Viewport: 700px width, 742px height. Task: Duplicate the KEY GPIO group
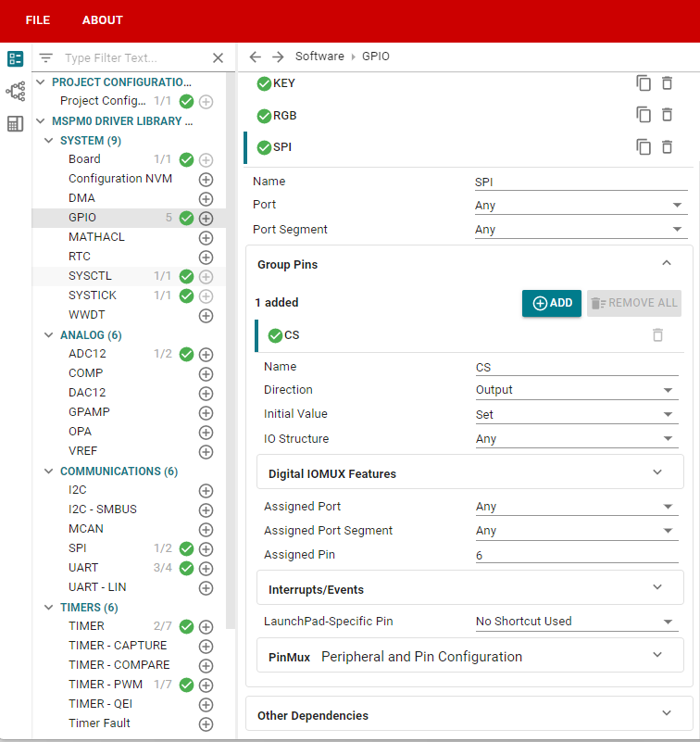pyautogui.click(x=644, y=83)
